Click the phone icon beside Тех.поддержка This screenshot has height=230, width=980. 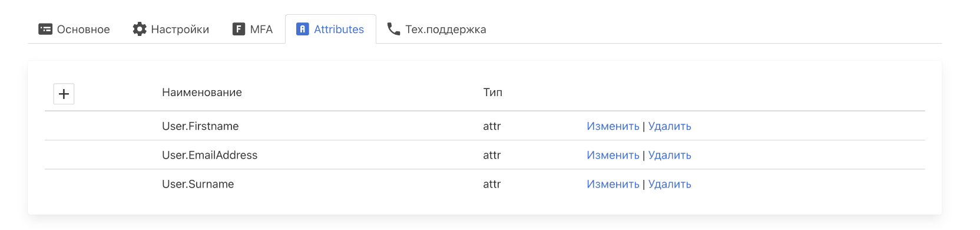[x=393, y=29]
